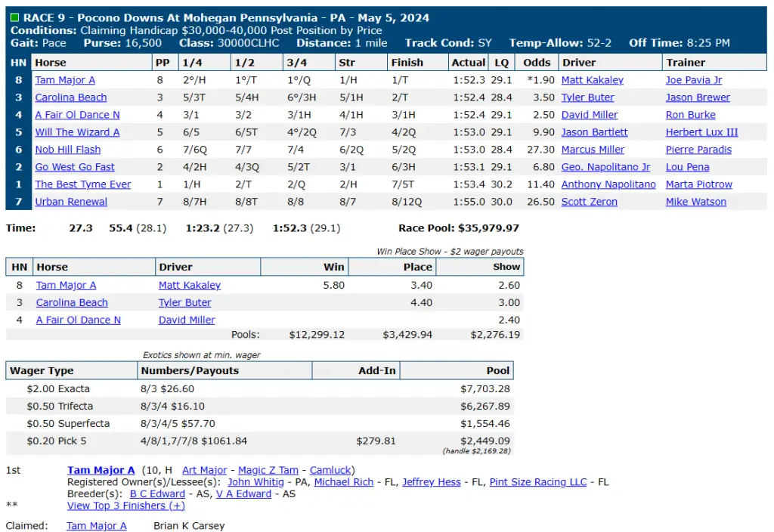
Task: Open Magic Z Tam dam link
Action: point(268,470)
